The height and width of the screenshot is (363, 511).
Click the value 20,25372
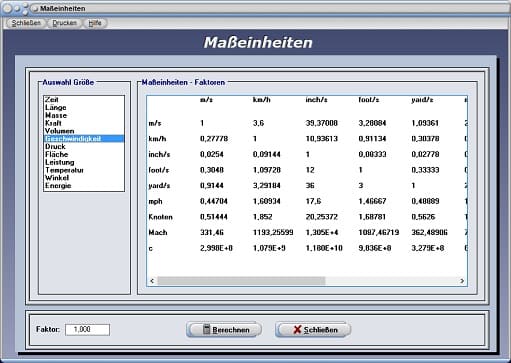point(322,217)
